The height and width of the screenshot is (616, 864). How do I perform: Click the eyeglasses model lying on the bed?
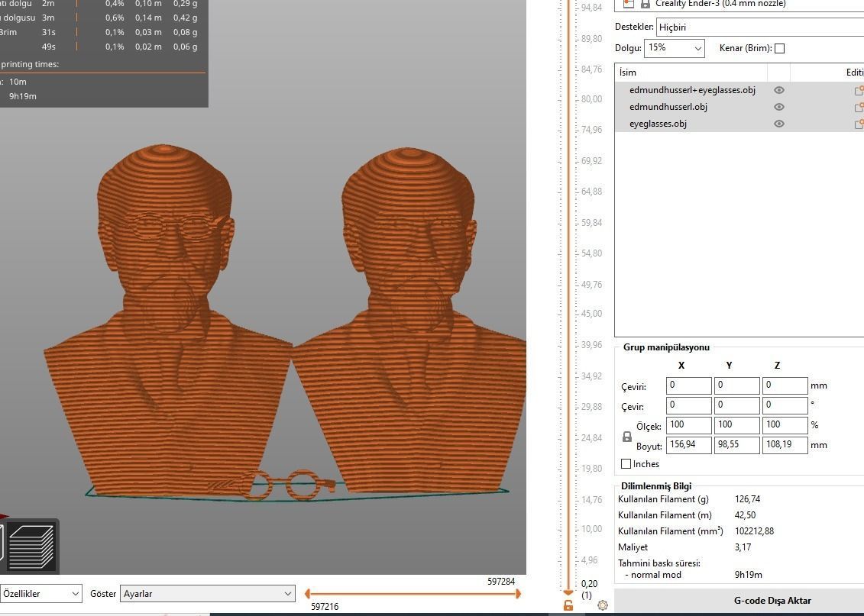[272, 485]
